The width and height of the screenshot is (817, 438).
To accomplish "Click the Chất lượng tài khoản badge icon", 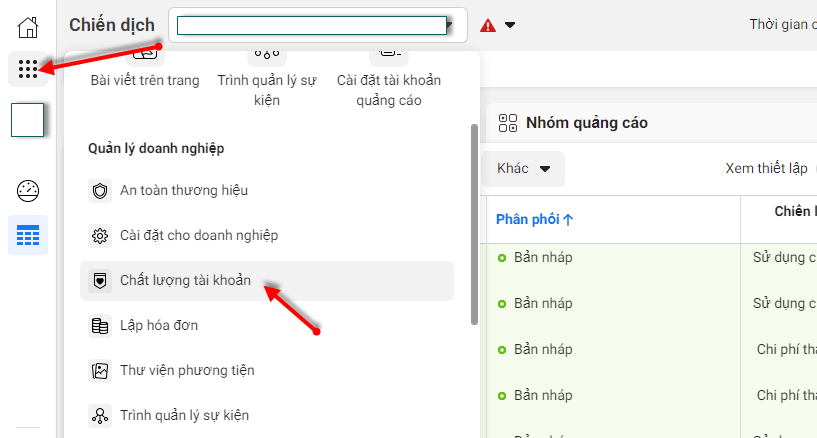I will [100, 281].
